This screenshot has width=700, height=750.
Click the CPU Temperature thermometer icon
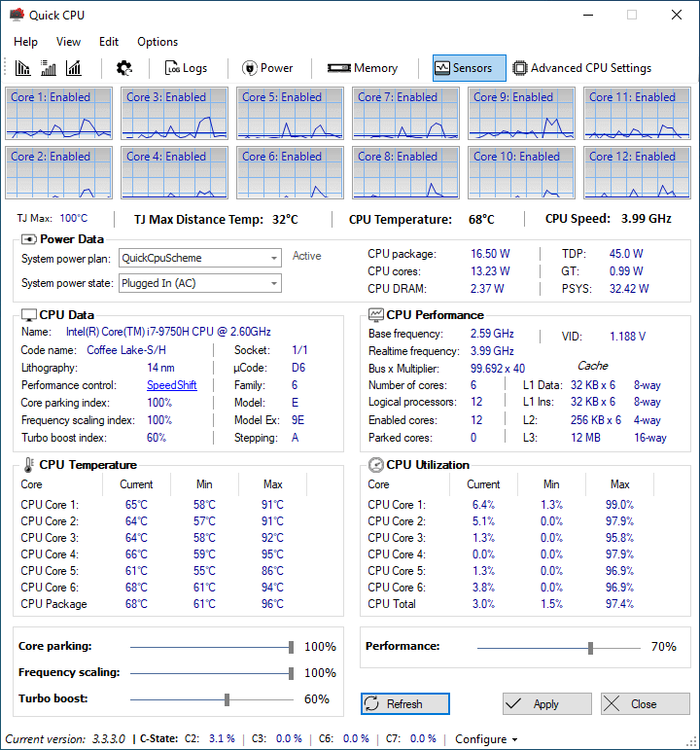click(x=29, y=465)
